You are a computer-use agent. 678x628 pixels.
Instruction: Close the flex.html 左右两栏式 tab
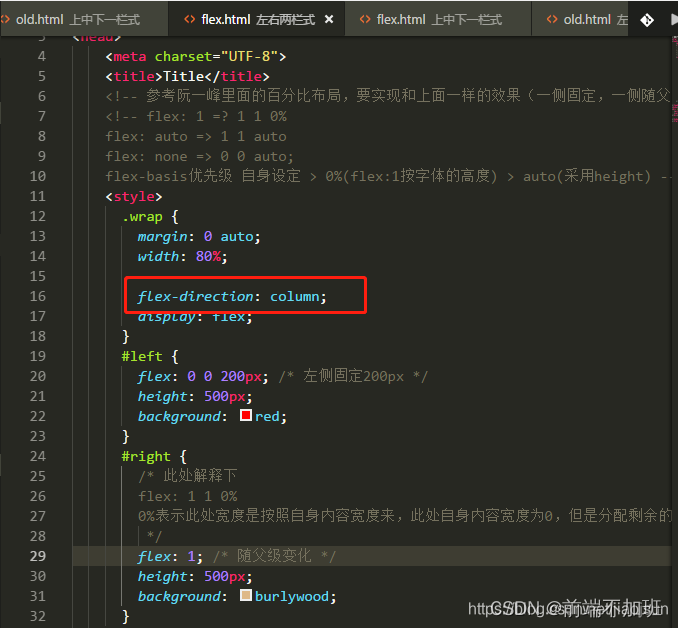pyautogui.click(x=329, y=20)
